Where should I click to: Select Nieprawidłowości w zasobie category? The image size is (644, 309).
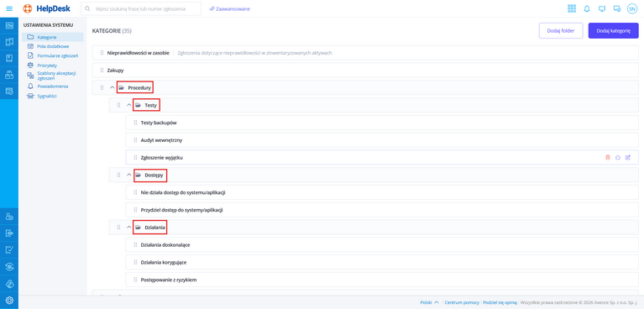(x=365, y=53)
